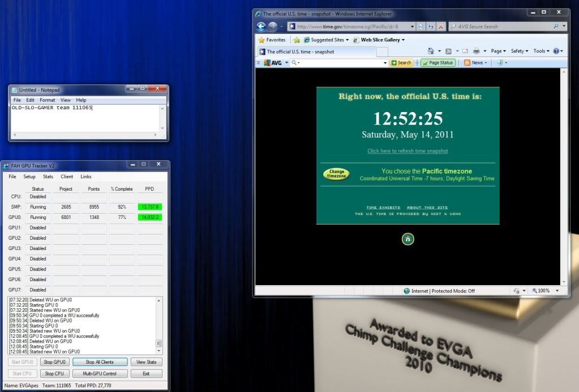Click the 'Click here to refresh time snapshot' link
579x392 pixels.
408,151
